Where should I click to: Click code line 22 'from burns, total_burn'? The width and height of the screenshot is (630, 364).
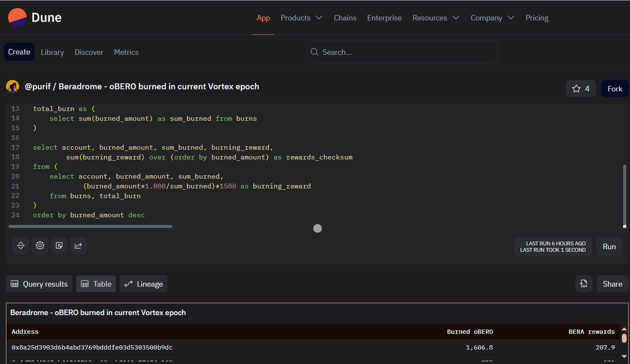pos(95,196)
